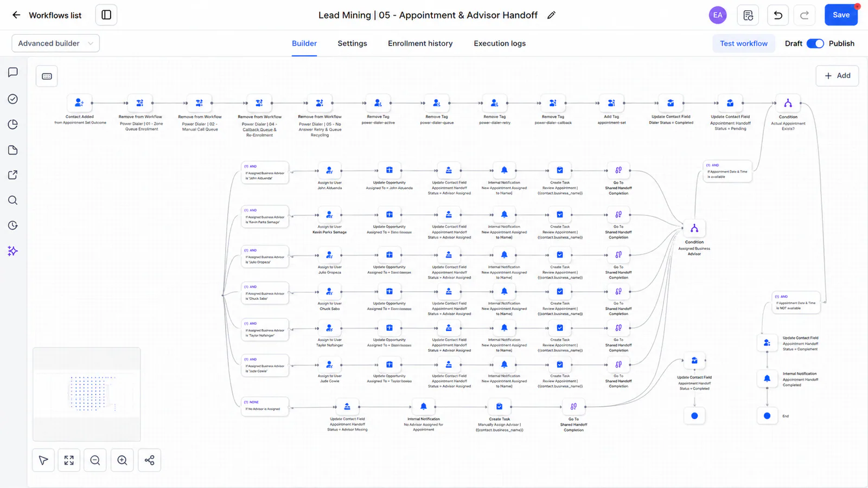Open clock history sidebar icon
Viewport: 868px width, 488px height.
(13, 226)
